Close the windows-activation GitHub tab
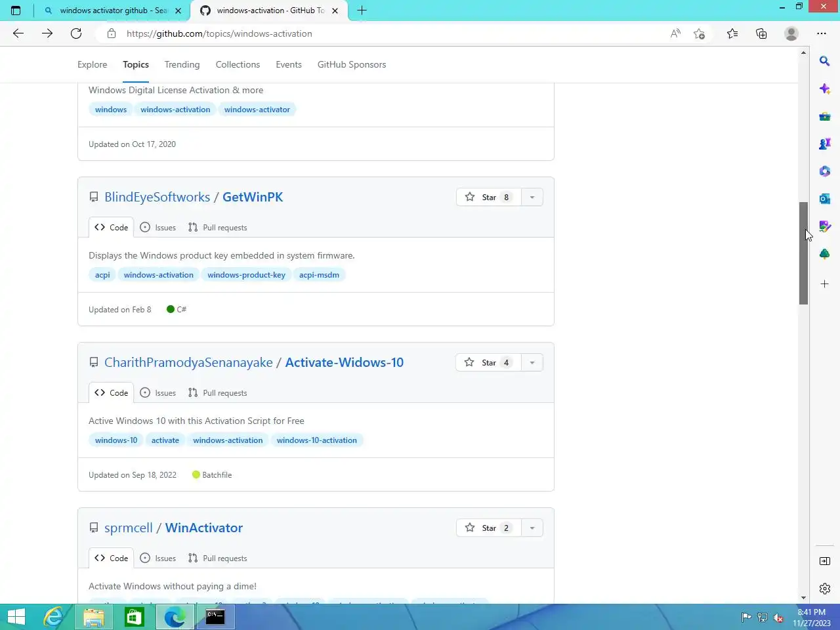Screen dimensions: 840x630 click(x=335, y=10)
